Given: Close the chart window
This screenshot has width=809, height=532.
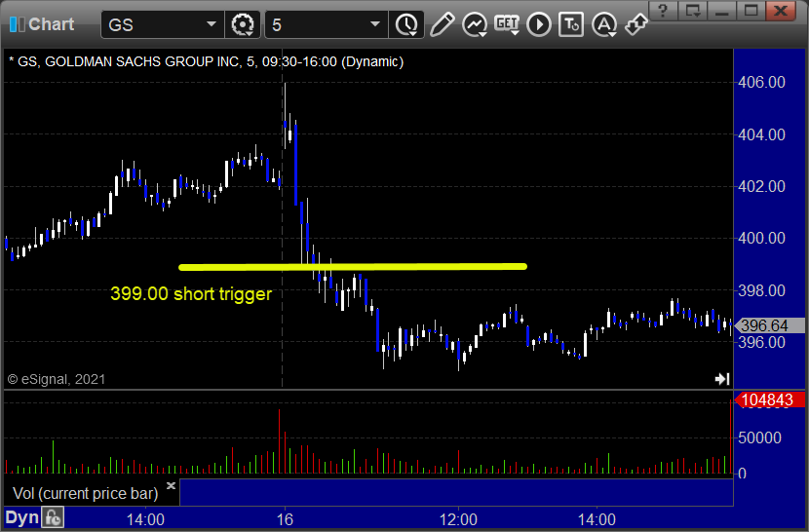Looking at the screenshot, I should [x=781, y=11].
